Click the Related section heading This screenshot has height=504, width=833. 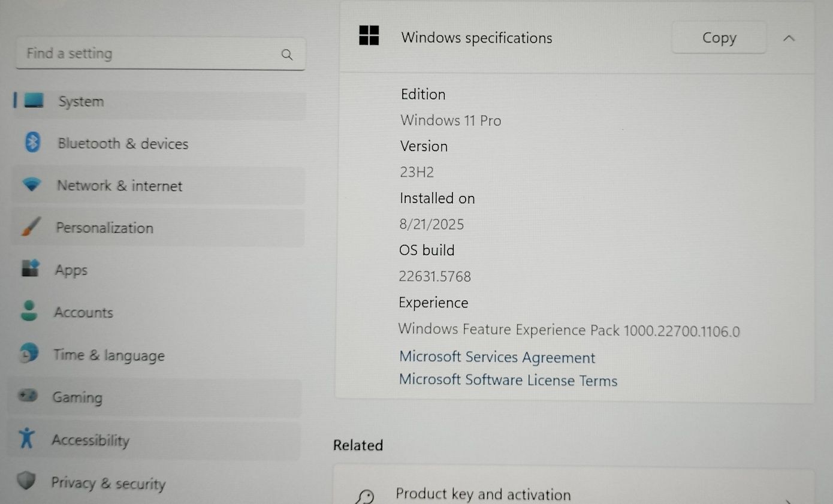[358, 445]
